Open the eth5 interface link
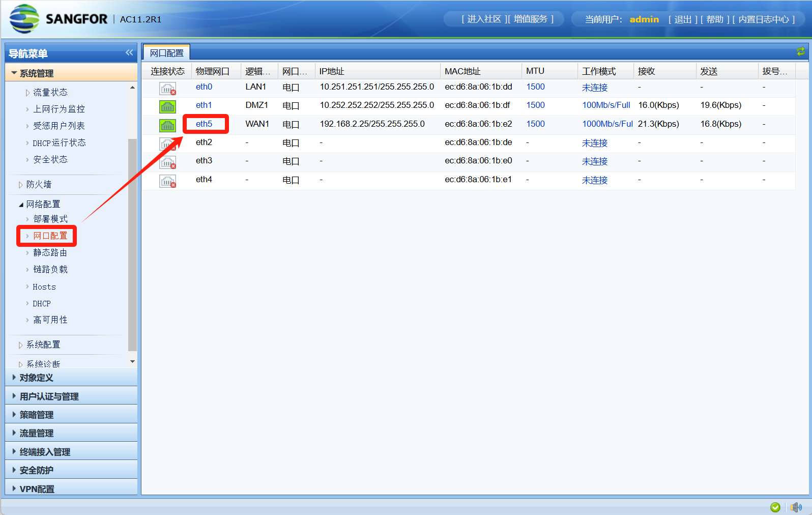This screenshot has width=812, height=515. point(204,124)
